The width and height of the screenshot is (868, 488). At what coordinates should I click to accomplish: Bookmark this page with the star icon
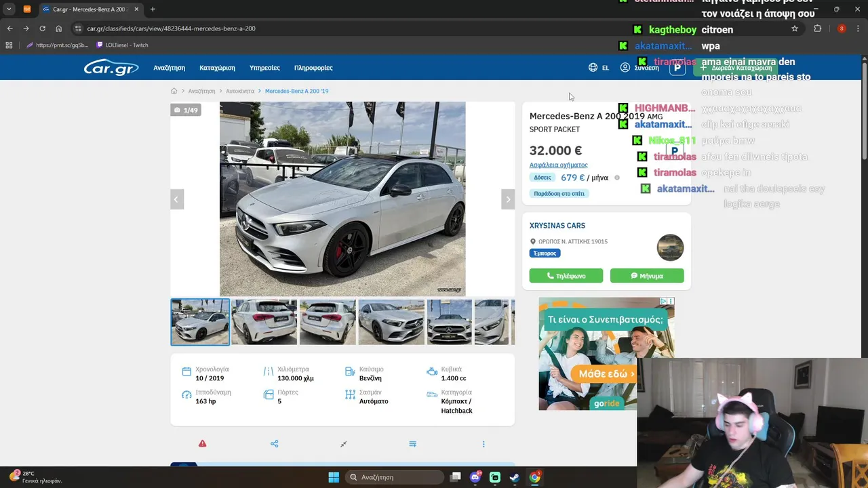click(795, 28)
